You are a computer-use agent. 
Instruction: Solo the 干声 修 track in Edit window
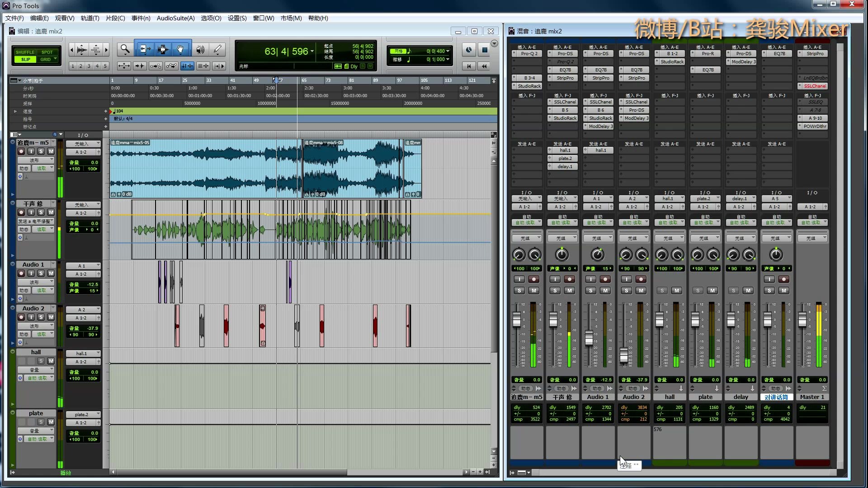(x=41, y=212)
